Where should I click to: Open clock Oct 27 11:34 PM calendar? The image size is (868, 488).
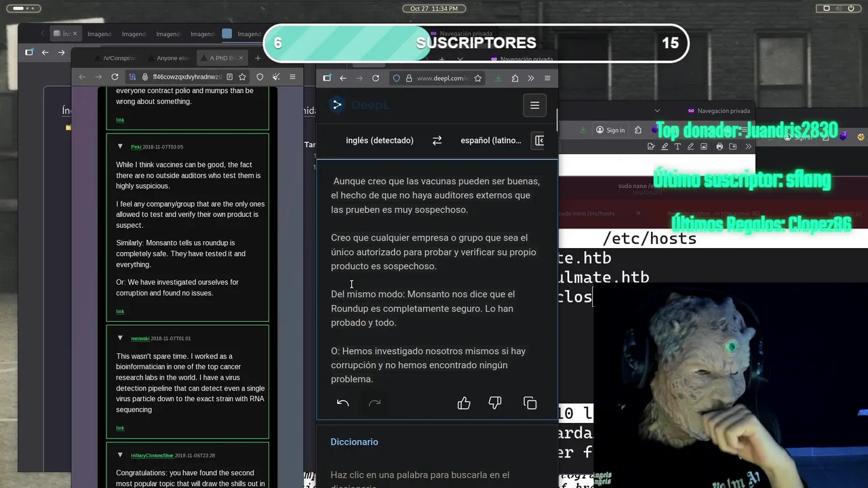pyautogui.click(x=434, y=8)
